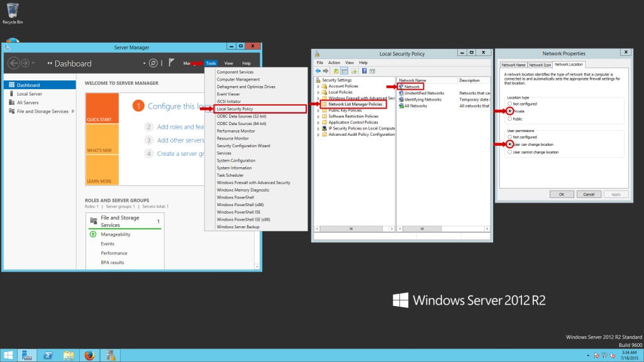Screen dimensions: 644x362
Task: Launch Firefox from the taskbar
Action: [x=89, y=355]
